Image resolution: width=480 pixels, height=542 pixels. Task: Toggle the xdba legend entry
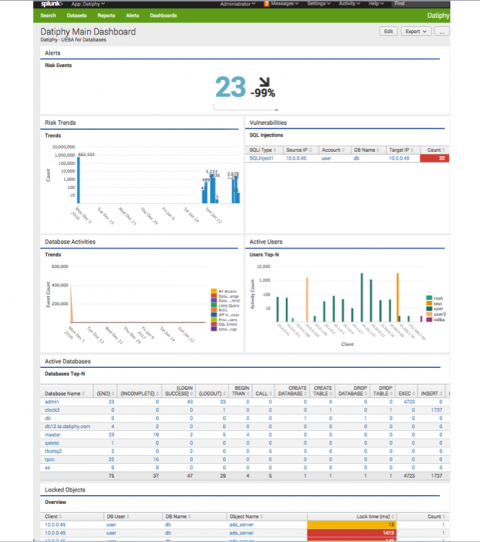435,320
